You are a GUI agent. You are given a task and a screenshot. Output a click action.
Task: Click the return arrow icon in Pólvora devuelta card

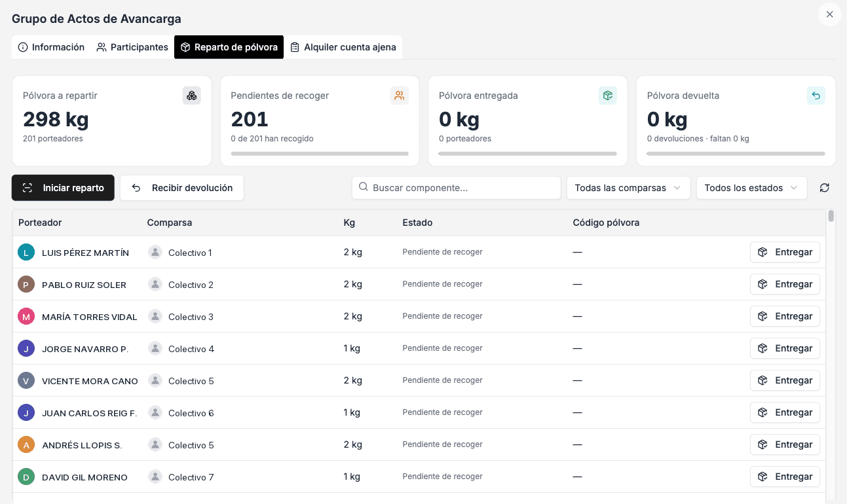[x=816, y=96]
